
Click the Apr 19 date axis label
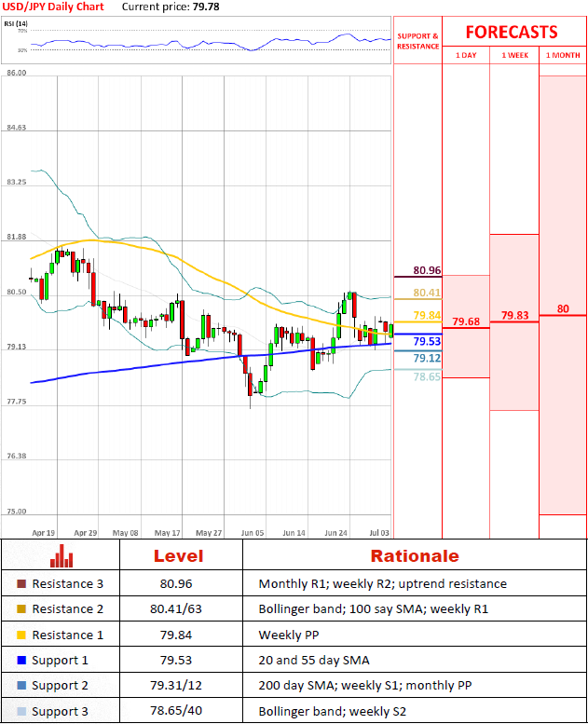(44, 532)
